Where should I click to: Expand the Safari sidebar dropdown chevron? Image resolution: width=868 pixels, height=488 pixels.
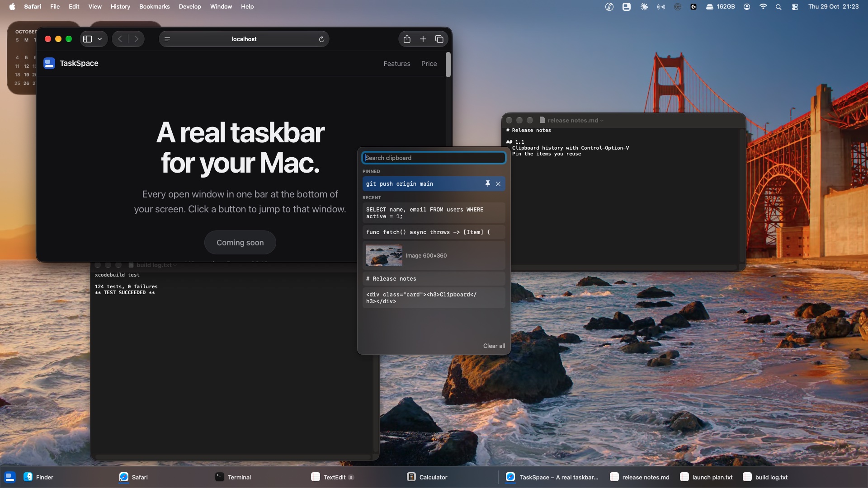99,39
